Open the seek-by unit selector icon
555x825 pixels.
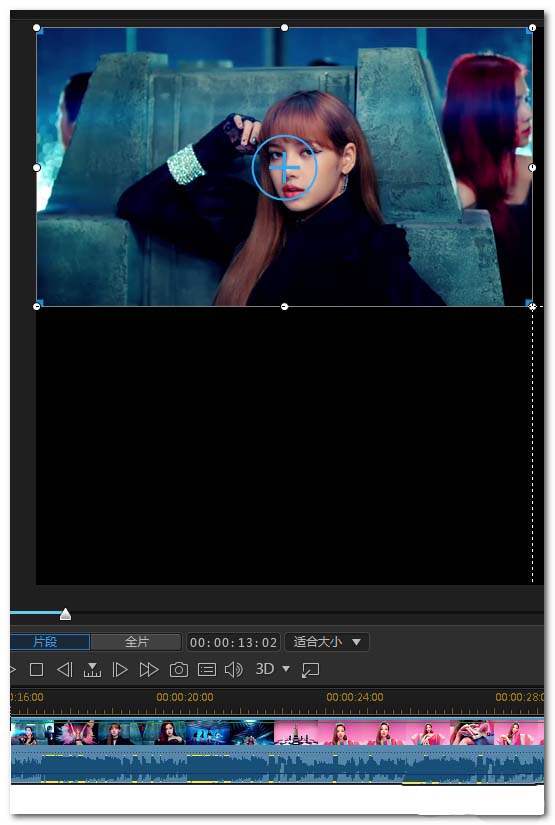92,669
